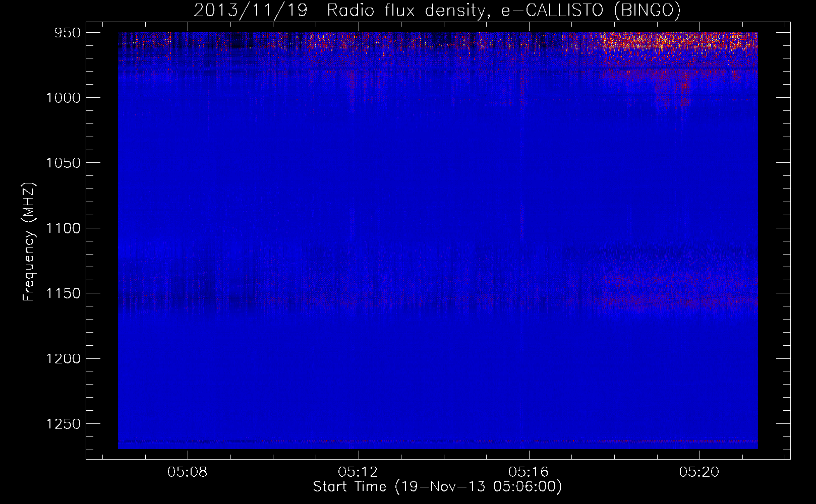The image size is (816, 504).
Task: Click the 950 frequency tick label
Action: (x=68, y=33)
